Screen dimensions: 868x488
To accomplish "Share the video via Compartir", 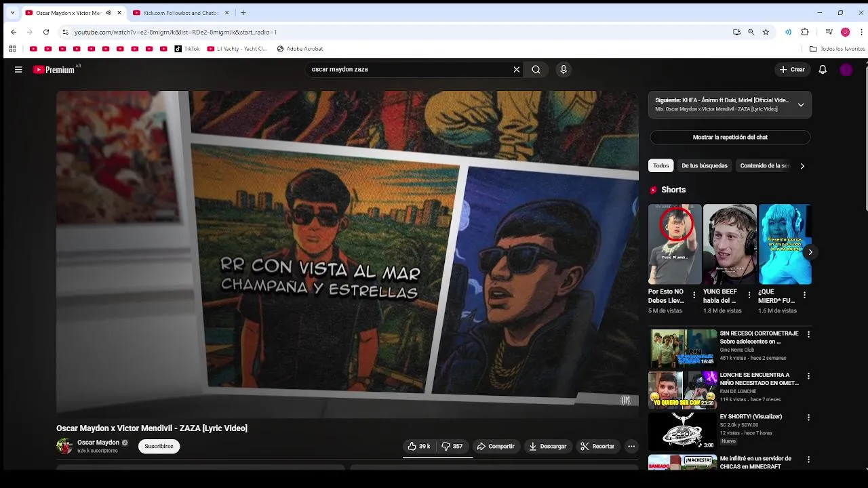I will coord(496,446).
